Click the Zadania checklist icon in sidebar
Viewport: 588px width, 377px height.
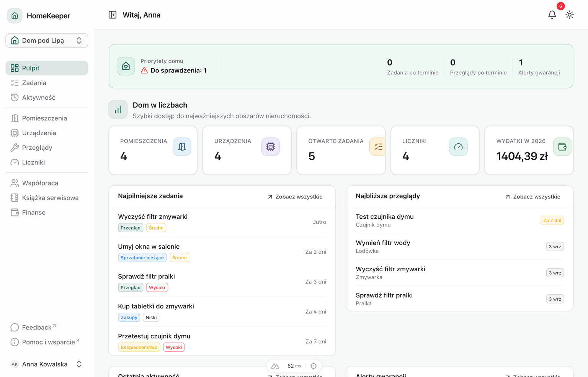click(15, 83)
